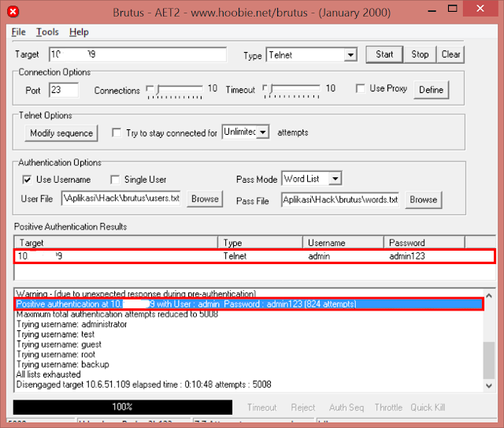This screenshot has height=428, width=504.
Task: Open the File menu
Action: point(18,32)
